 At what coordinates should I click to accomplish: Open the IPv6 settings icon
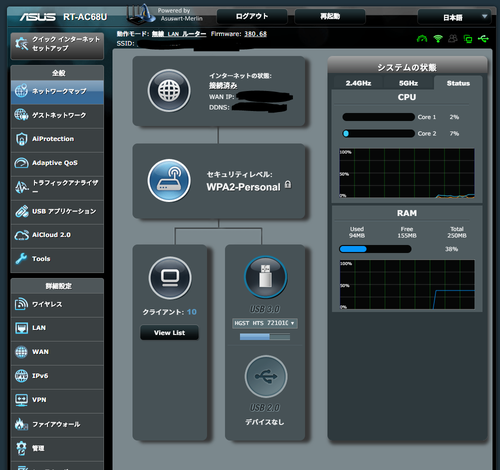tap(21, 376)
